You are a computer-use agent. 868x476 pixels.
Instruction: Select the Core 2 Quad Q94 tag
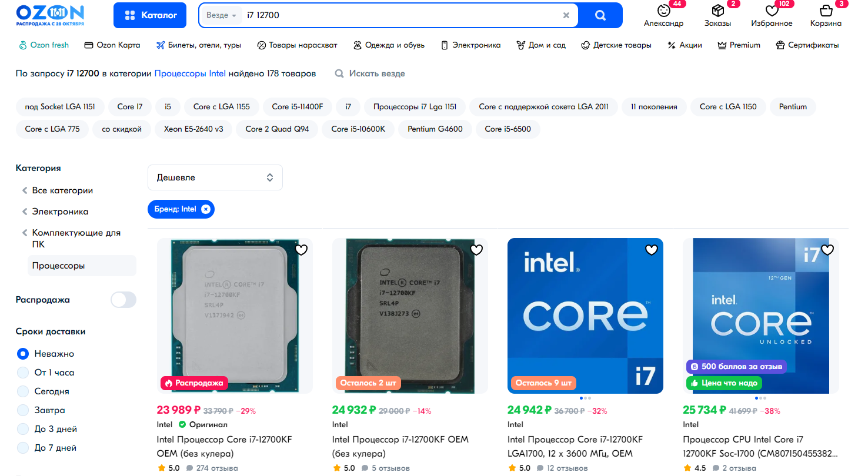click(277, 129)
